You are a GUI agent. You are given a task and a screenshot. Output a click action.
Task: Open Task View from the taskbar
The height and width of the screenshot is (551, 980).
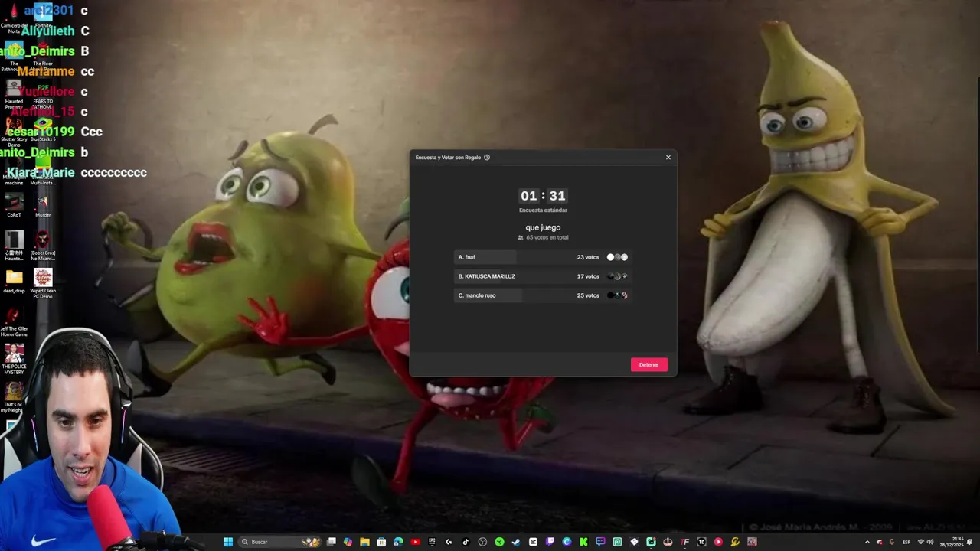coord(331,542)
